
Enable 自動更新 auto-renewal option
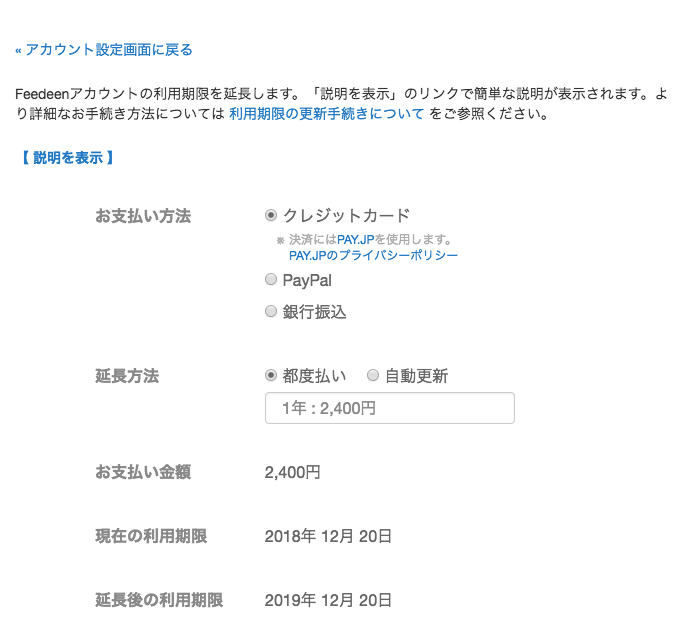point(373,376)
